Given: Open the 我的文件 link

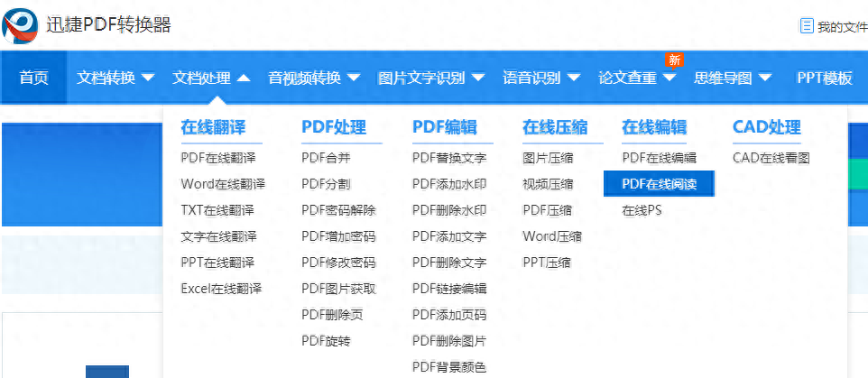Looking at the screenshot, I should 842,26.
